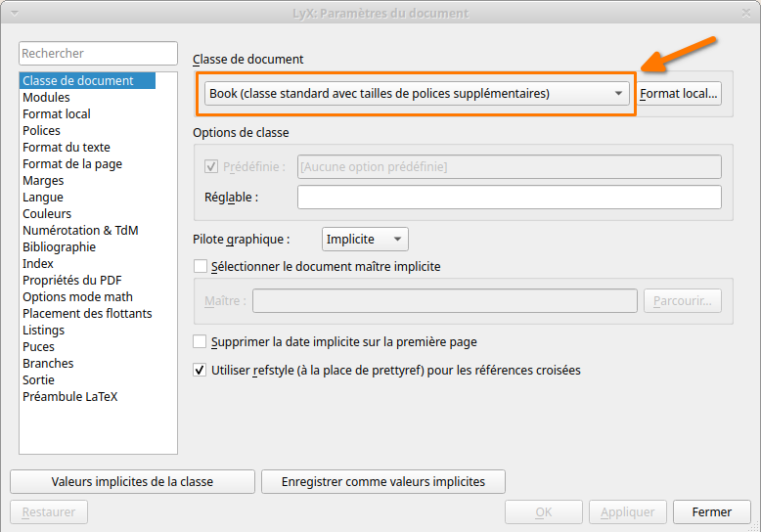Select Modules in the settings list
This screenshot has width=761, height=532.
[46, 98]
